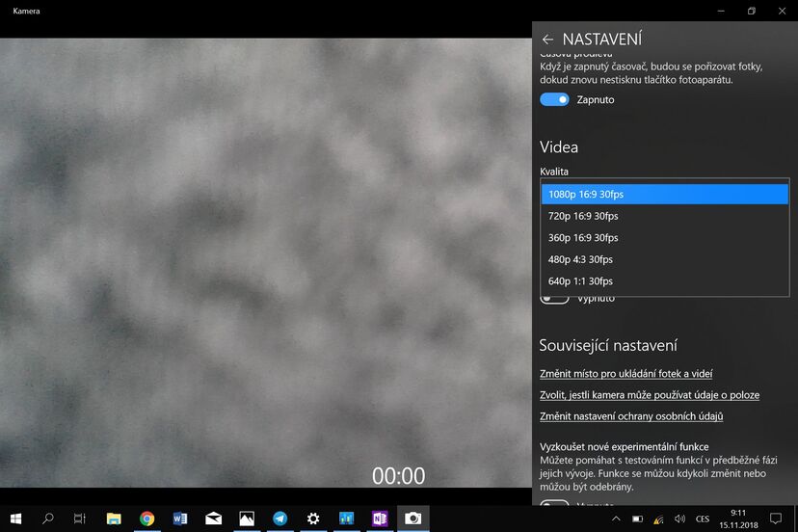Open Windows Settings gear in taskbar
This screenshot has width=798, height=532.
click(313, 519)
